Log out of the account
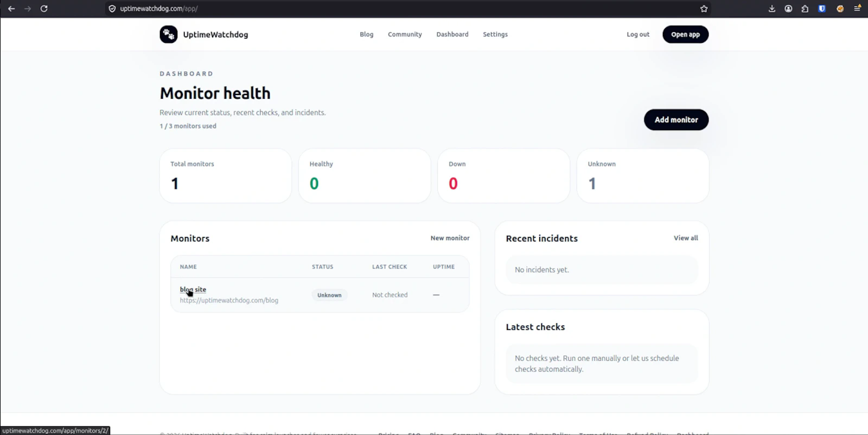The width and height of the screenshot is (868, 435). click(638, 34)
